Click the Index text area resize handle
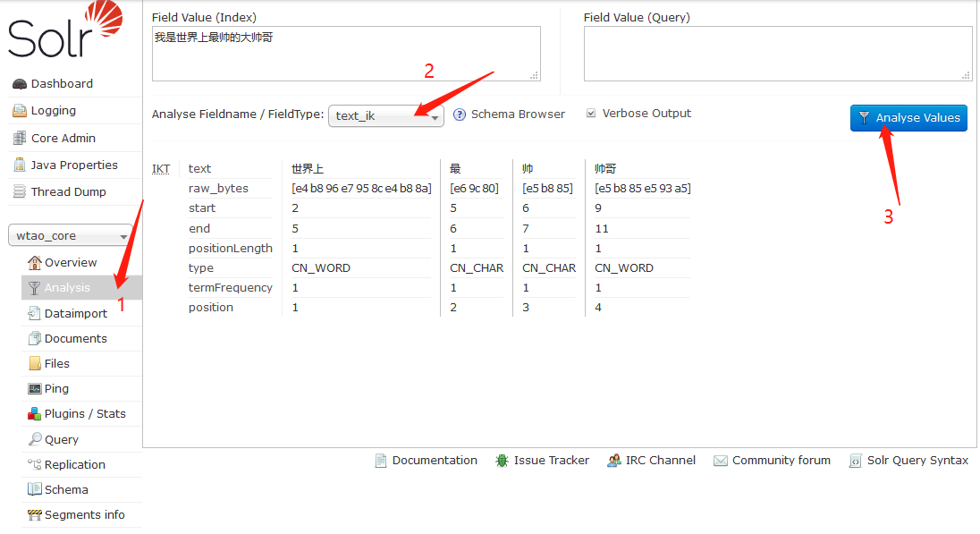 pyautogui.click(x=535, y=75)
